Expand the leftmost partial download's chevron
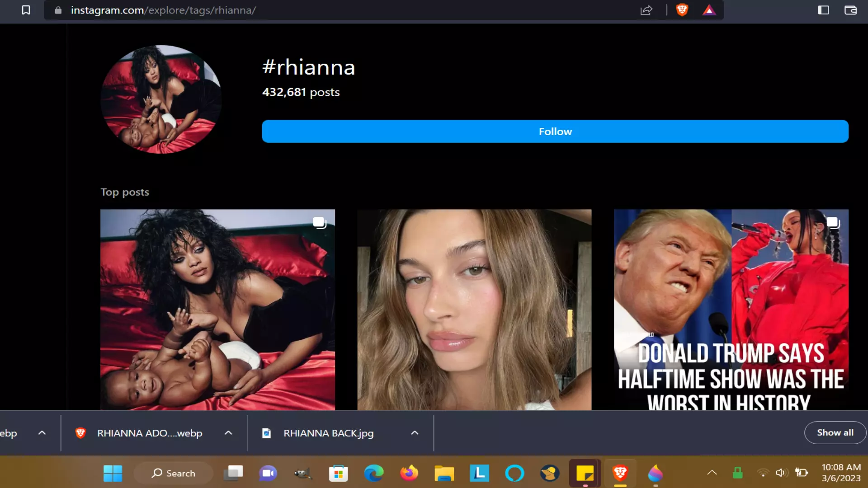Screen dimensions: 868x488 point(42,433)
